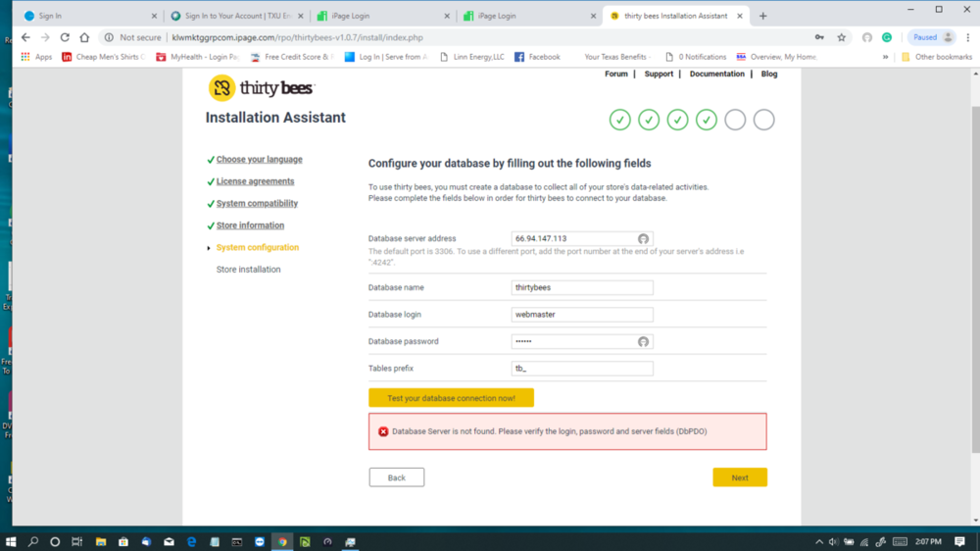Open File Explorer from the taskbar

click(100, 541)
